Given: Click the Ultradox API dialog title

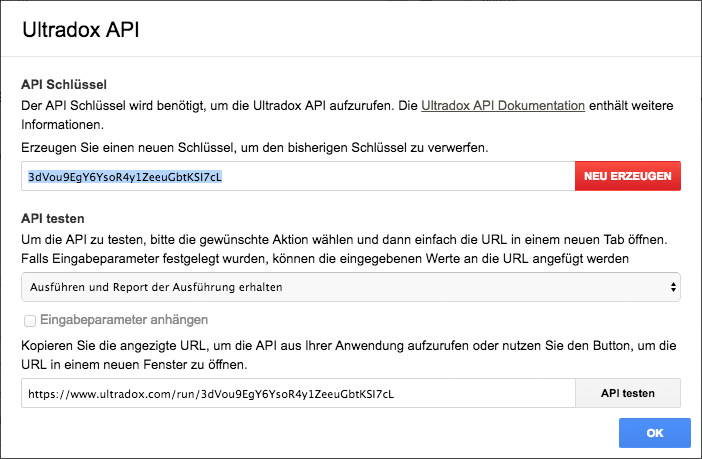Looking at the screenshot, I should tap(81, 30).
